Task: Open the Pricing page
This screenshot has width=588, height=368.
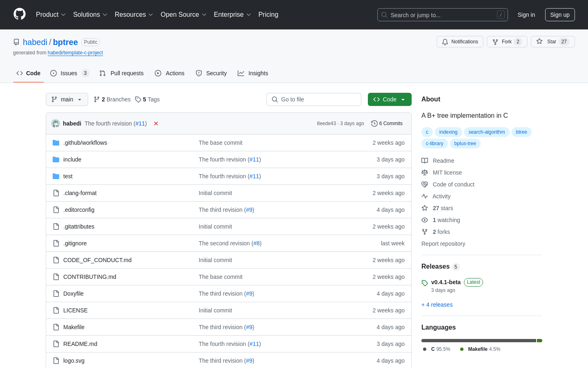Action: tap(268, 15)
